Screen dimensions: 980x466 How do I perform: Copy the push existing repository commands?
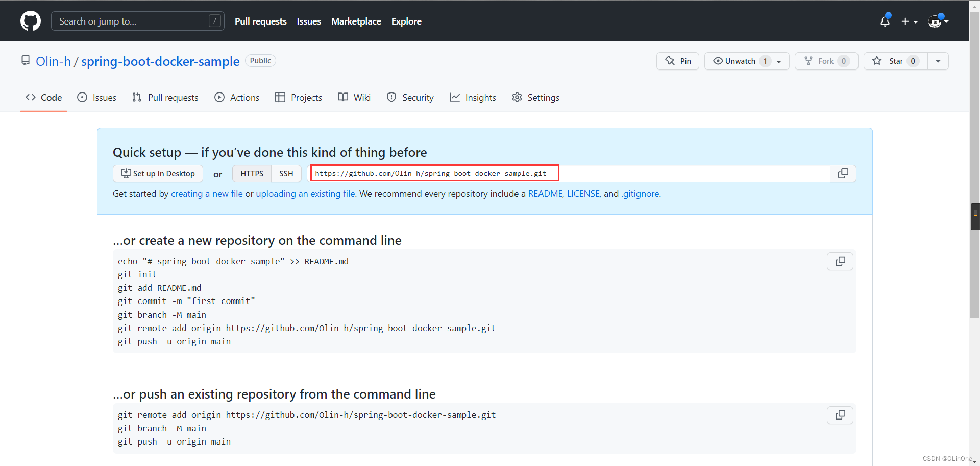(840, 415)
